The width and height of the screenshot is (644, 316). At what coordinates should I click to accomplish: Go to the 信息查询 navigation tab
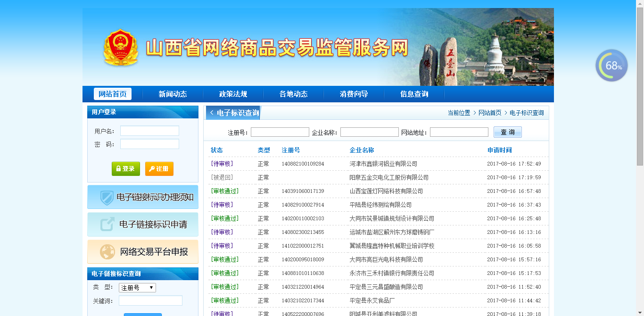point(414,94)
